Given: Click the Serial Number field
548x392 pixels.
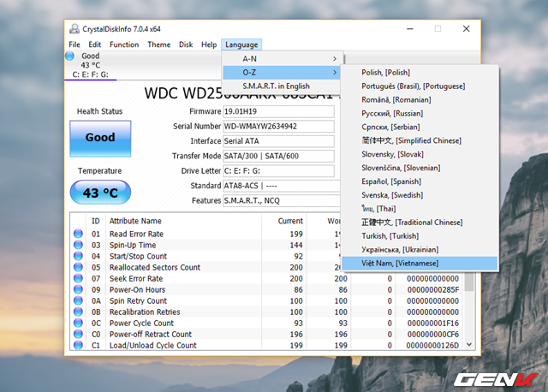Looking at the screenshot, I should point(278,126).
